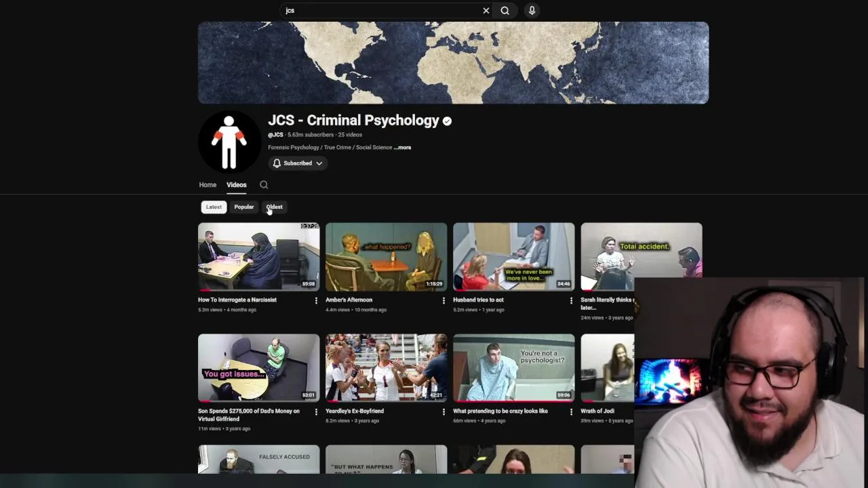Image resolution: width=868 pixels, height=488 pixels.
Task: Open the options menu for How To Interrogate a Narcissist
Action: pos(316,300)
